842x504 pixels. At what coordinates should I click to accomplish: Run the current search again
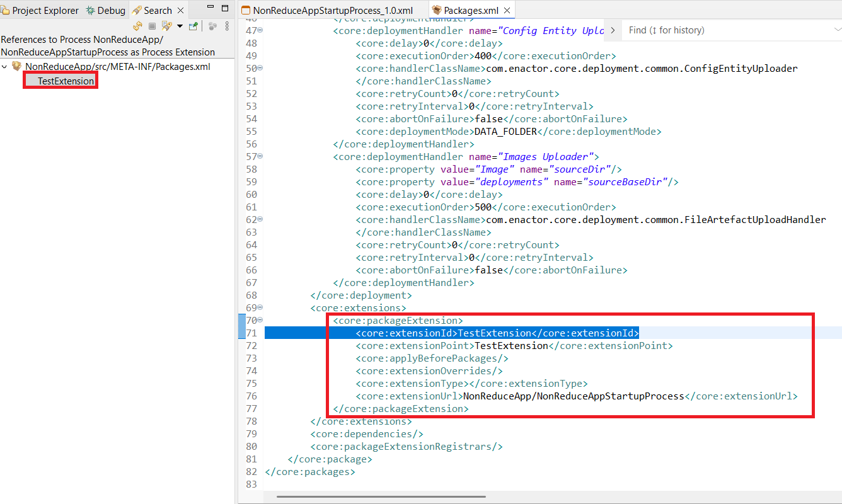coord(137,26)
